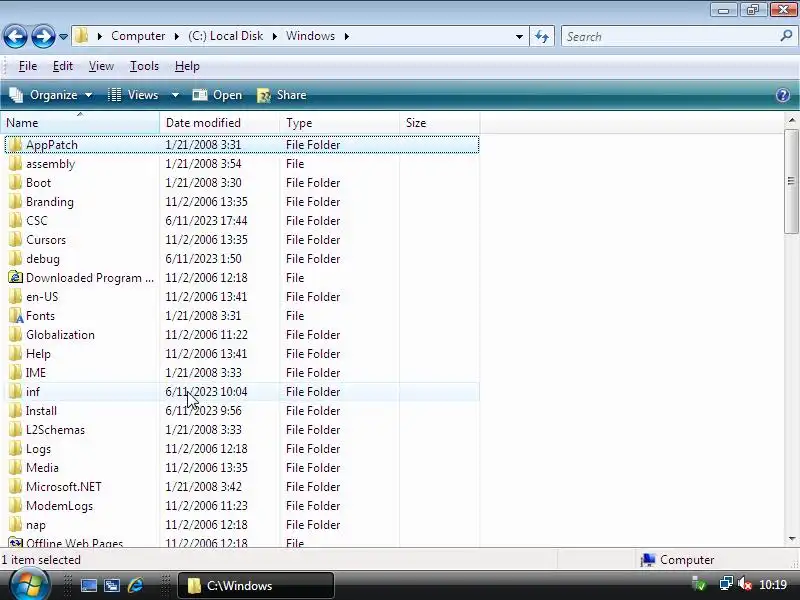Select the AppPatch folder icon

pyautogui.click(x=15, y=145)
